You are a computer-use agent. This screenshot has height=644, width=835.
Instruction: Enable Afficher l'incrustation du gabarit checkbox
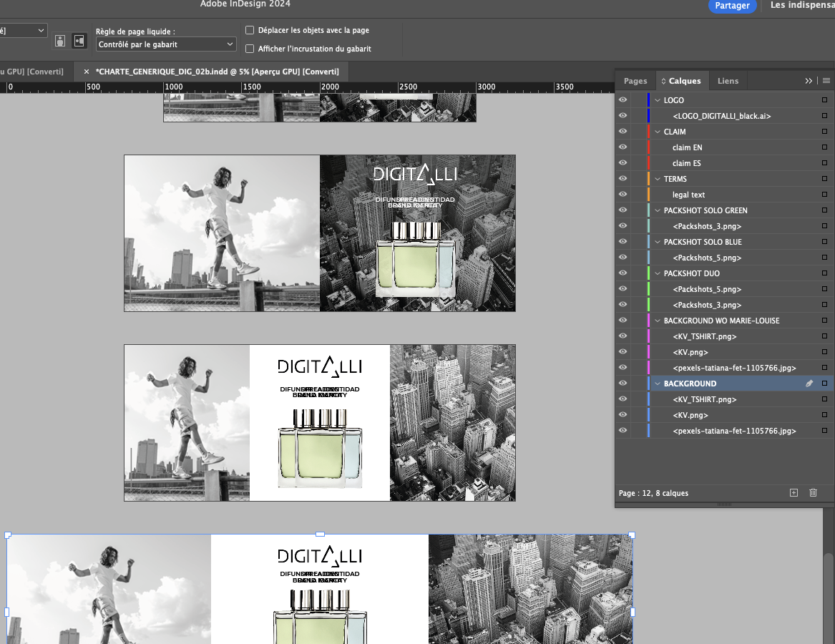[x=249, y=49]
